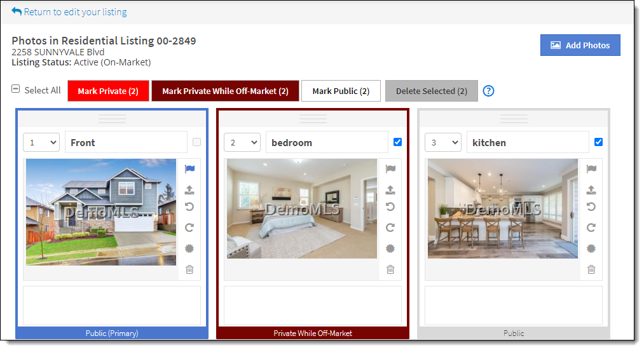Screen dimensions: 644x350
Task: Grab drag handle on bedroom photo card
Action: pyautogui.click(x=313, y=119)
